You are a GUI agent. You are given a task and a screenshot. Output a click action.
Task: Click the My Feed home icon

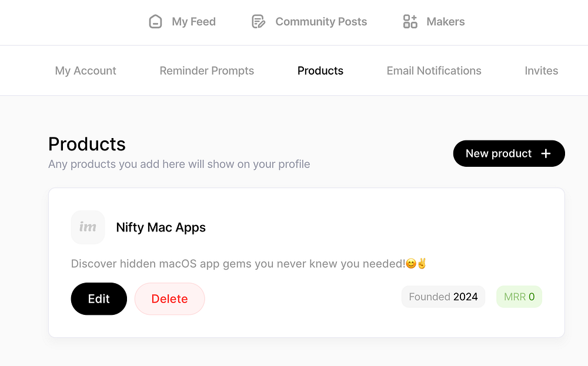click(155, 22)
